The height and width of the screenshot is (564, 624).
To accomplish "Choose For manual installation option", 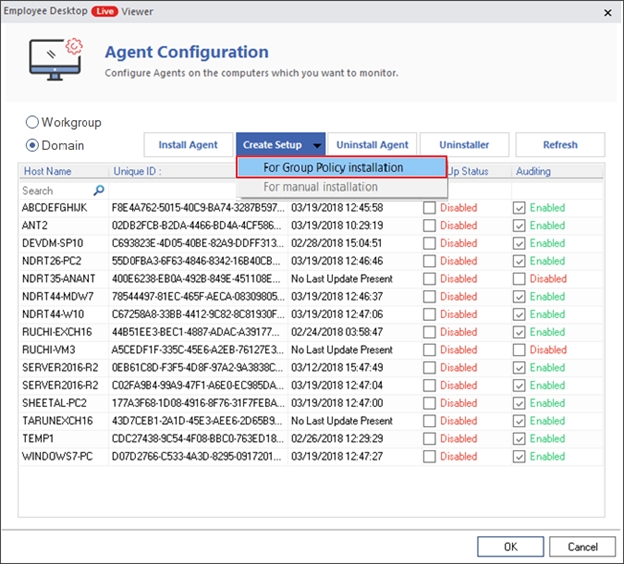I will click(x=320, y=187).
